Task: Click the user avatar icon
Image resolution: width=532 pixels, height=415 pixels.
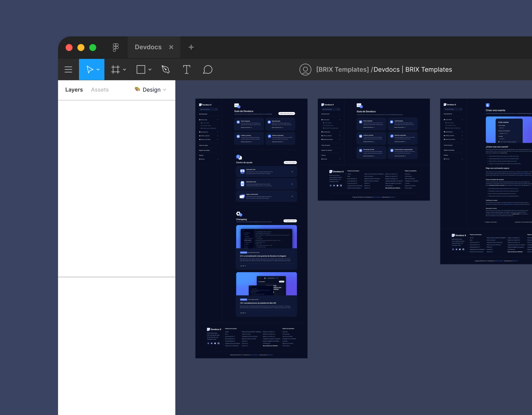Action: point(305,69)
